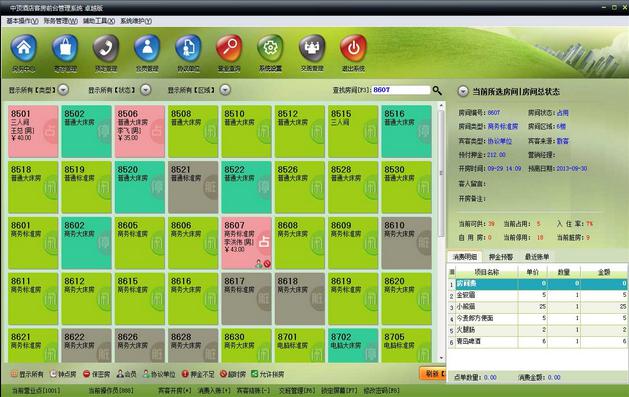Open the 辅助工具 menu
This screenshot has height=397, width=629.
click(x=99, y=21)
